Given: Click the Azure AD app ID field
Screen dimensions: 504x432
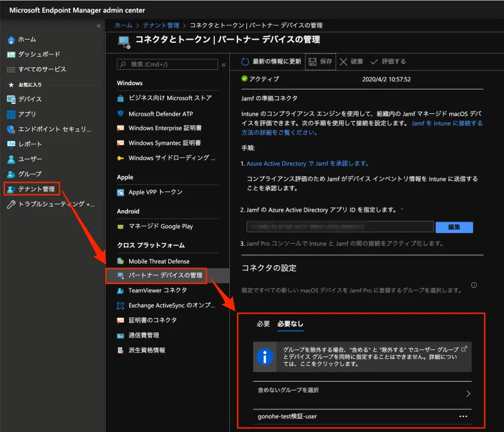Looking at the screenshot, I should click(340, 227).
